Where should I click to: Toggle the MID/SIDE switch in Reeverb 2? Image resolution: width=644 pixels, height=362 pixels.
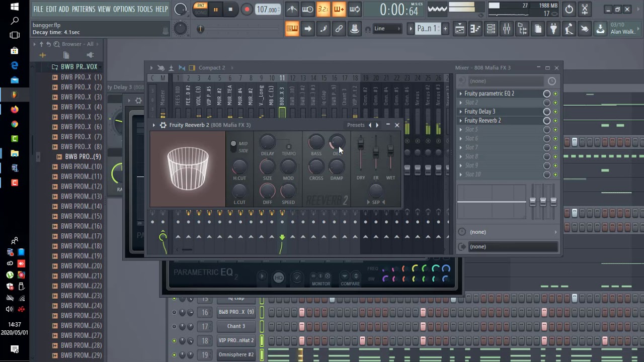[233, 146]
